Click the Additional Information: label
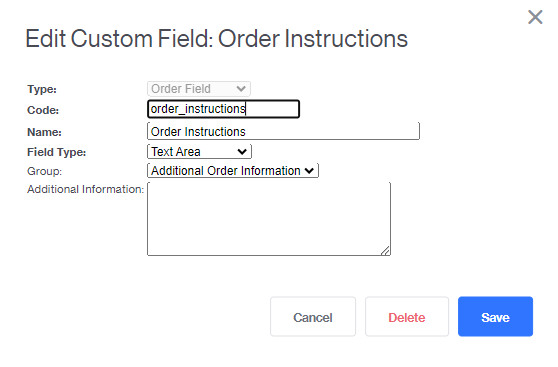The height and width of the screenshot is (367, 558). click(x=85, y=189)
